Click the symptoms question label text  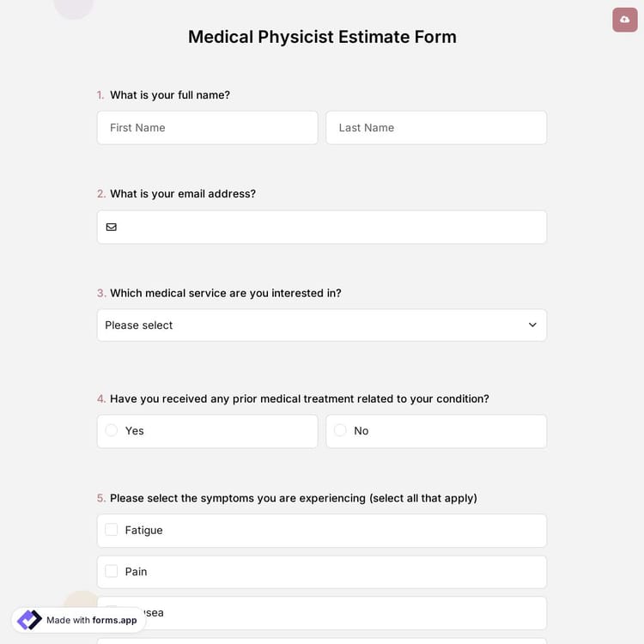tap(293, 498)
